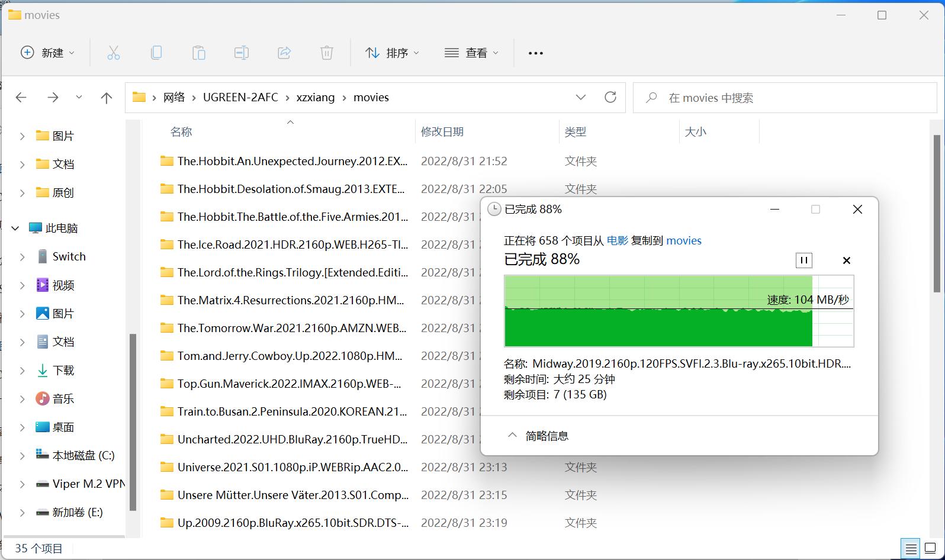The height and width of the screenshot is (560, 945).
Task: Go up one folder level
Action: point(107,98)
